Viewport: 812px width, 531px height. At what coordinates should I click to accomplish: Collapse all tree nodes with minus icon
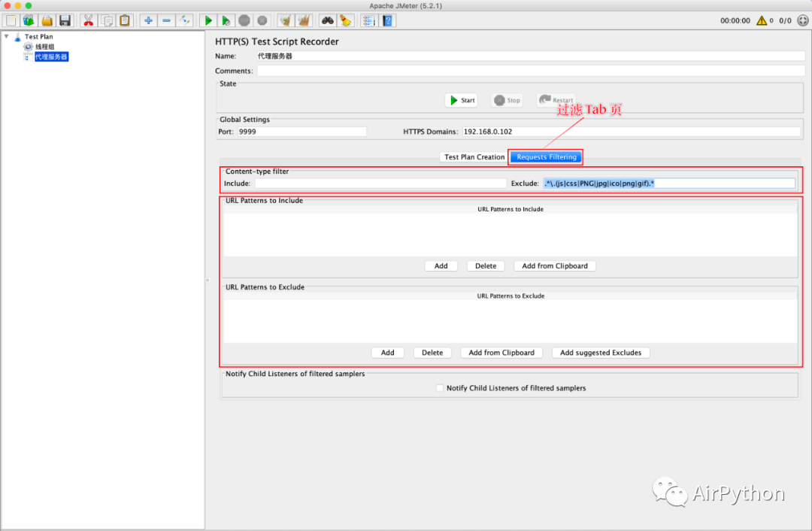pyautogui.click(x=166, y=21)
